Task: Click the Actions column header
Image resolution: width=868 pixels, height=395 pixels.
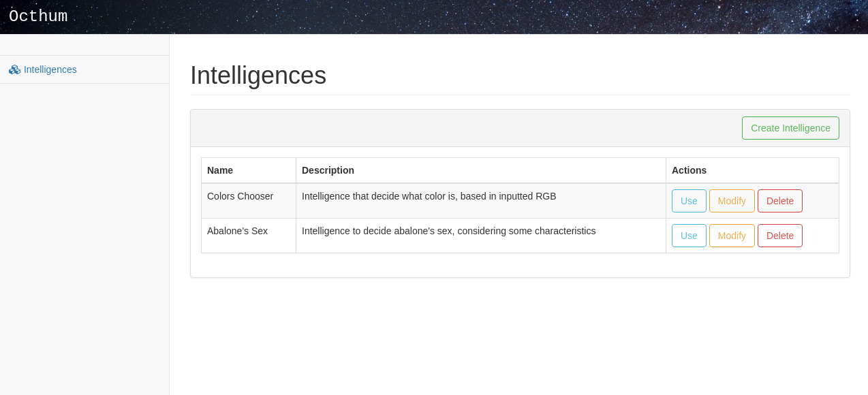Action: (689, 170)
